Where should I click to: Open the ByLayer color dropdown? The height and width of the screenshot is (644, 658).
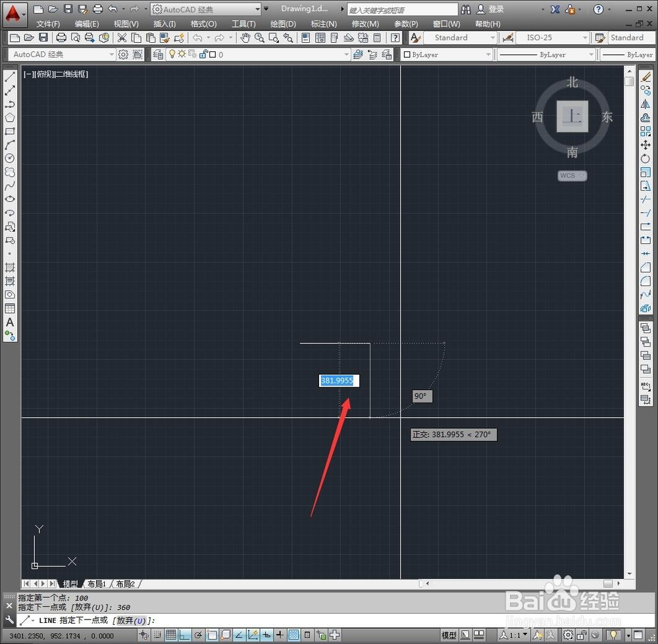pos(447,55)
